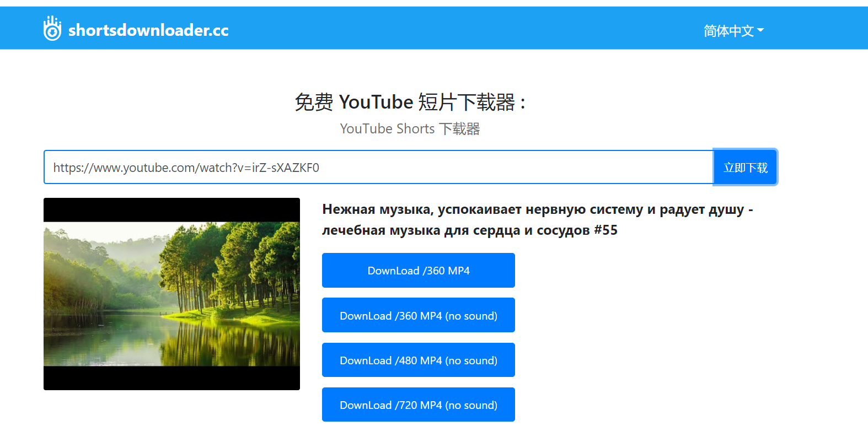This screenshot has width=868, height=426.
Task: Click the shortsdownloader hand logo icon
Action: click(x=52, y=28)
